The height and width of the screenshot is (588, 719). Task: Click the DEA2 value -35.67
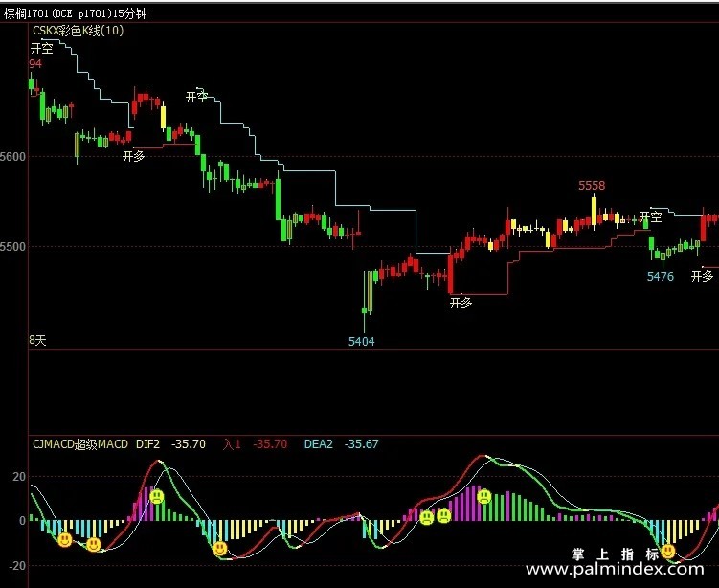click(361, 444)
